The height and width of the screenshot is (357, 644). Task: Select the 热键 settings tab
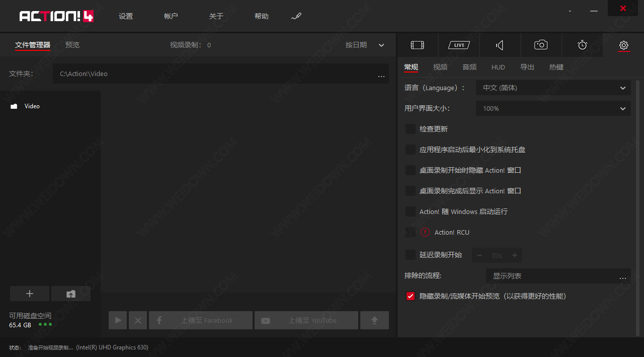pyautogui.click(x=556, y=67)
